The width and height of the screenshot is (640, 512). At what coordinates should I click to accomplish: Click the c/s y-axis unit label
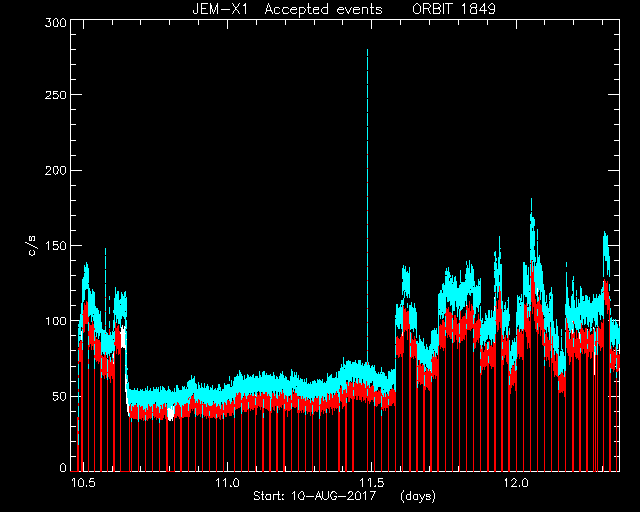pyautogui.click(x=32, y=246)
